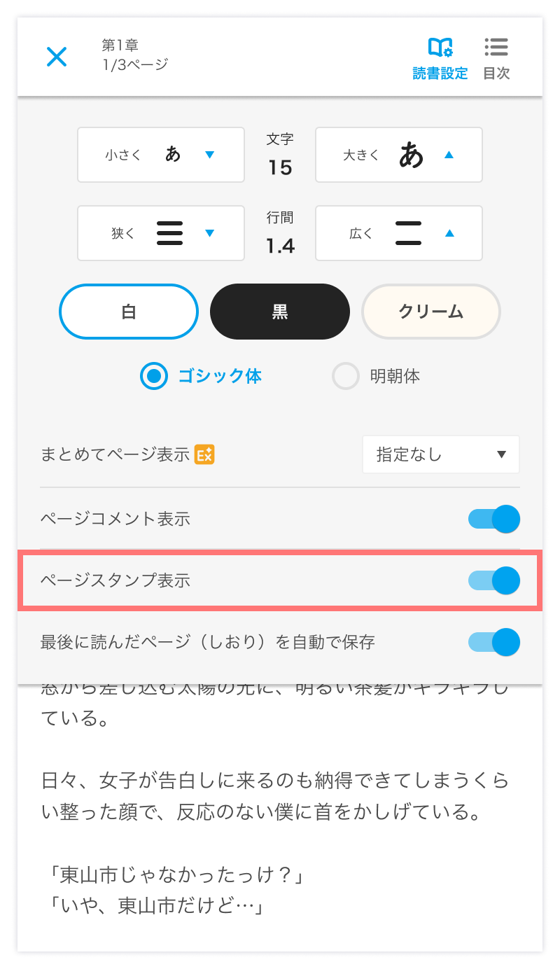Click the narrow line spacing icon
This screenshot has height=969, width=560.
pos(169,233)
